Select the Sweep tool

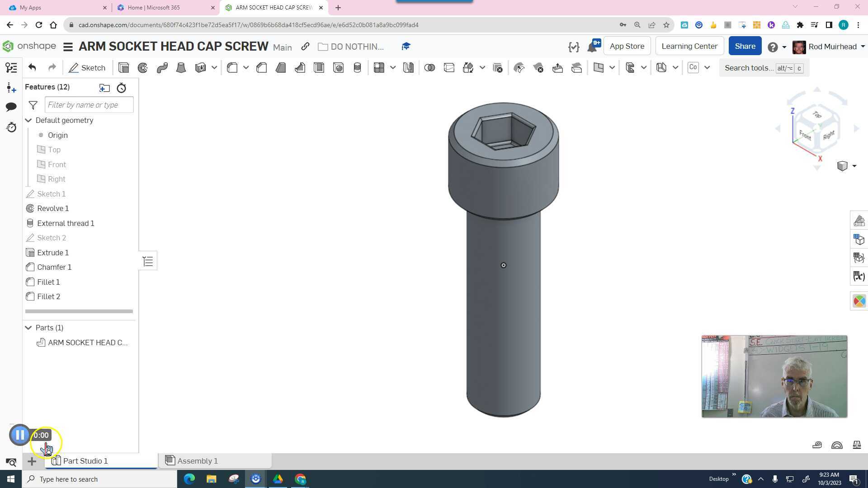point(162,67)
